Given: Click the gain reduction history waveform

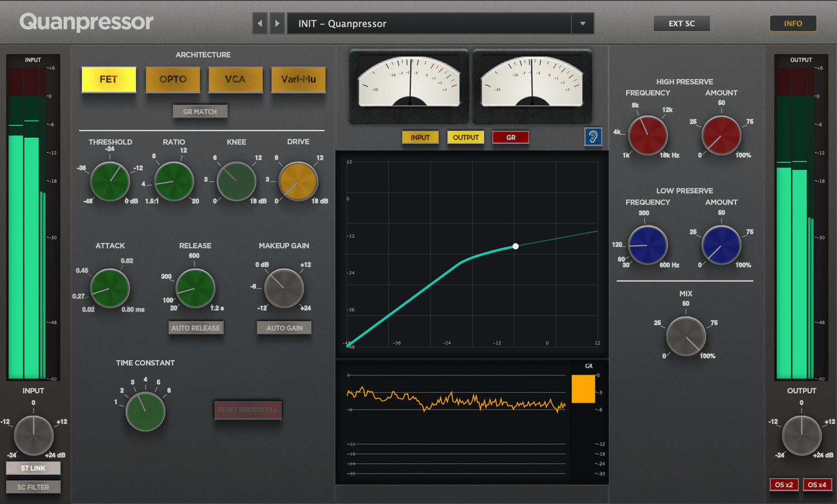Looking at the screenshot, I should (x=456, y=399).
